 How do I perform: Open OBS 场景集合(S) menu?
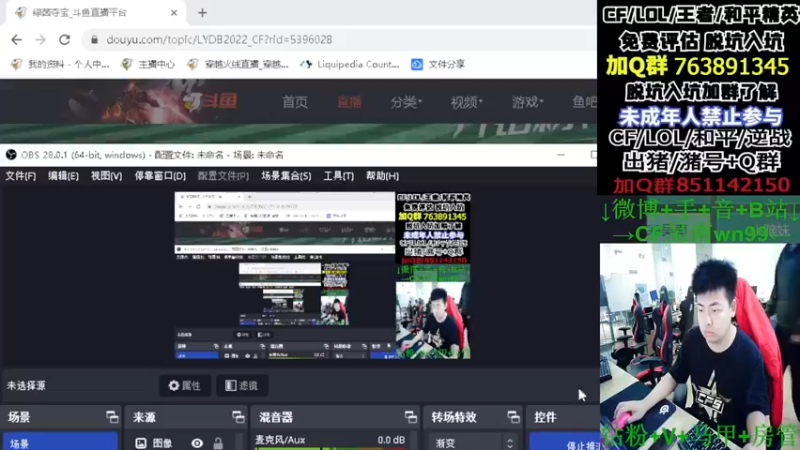pyautogui.click(x=286, y=176)
